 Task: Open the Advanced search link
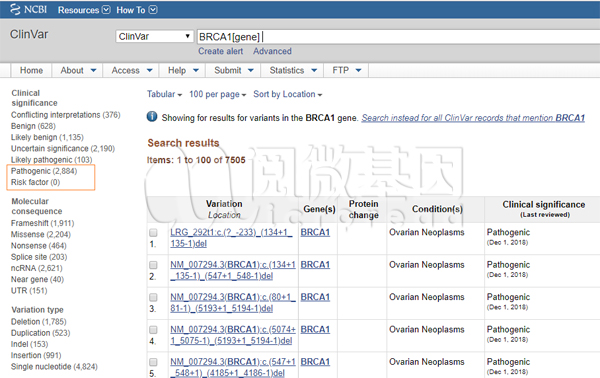(x=272, y=51)
